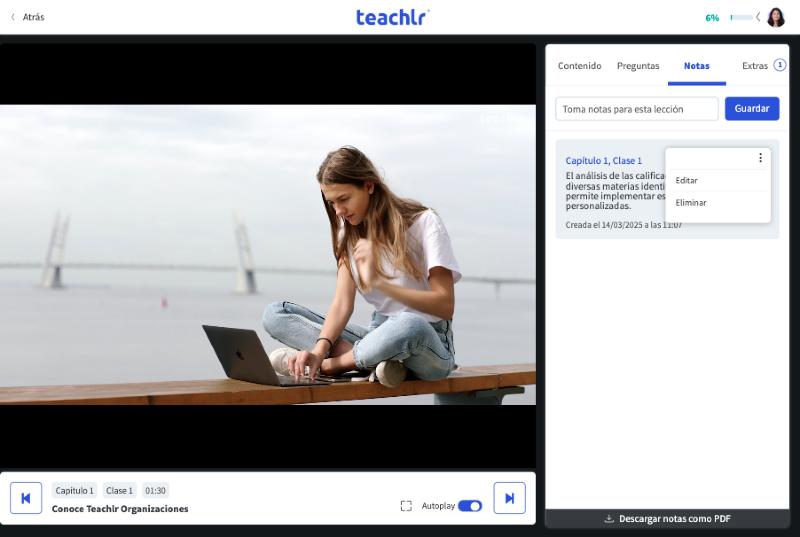Viewport: 800px width, 537px height.
Task: Click the 'Conoce Teachlr Organizaciones' lesson title
Action: 120,508
